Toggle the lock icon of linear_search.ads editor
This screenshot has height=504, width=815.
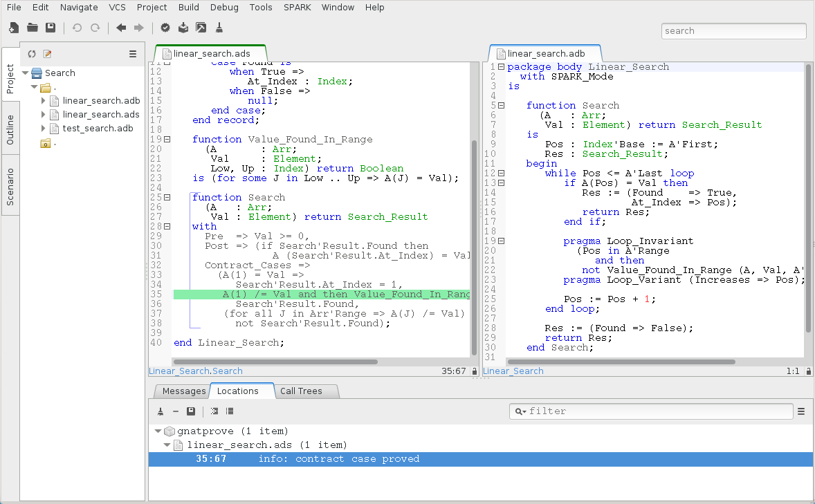[475, 371]
